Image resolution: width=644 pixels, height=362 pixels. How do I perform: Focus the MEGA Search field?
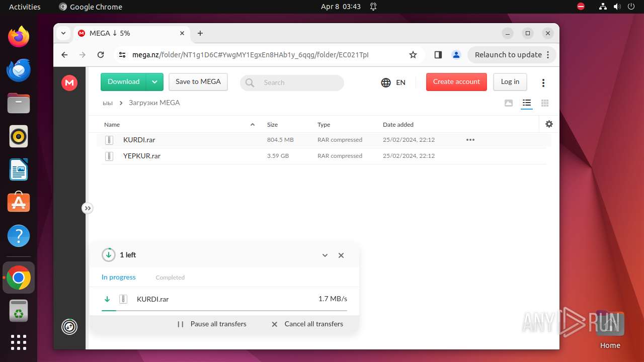[292, 82]
